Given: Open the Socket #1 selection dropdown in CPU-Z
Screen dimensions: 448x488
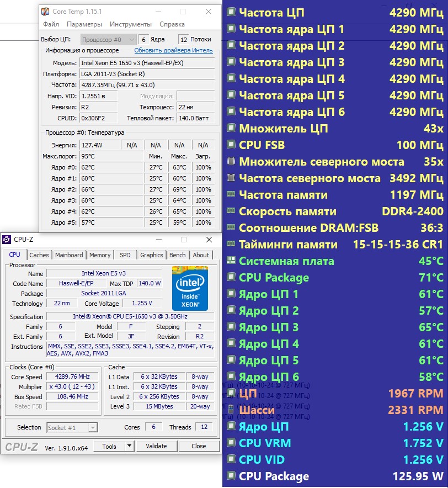Looking at the screenshot, I should [72, 428].
